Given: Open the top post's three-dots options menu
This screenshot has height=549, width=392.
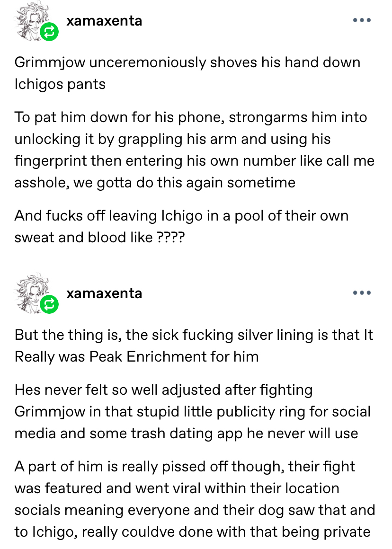Looking at the screenshot, I should [x=362, y=21].
